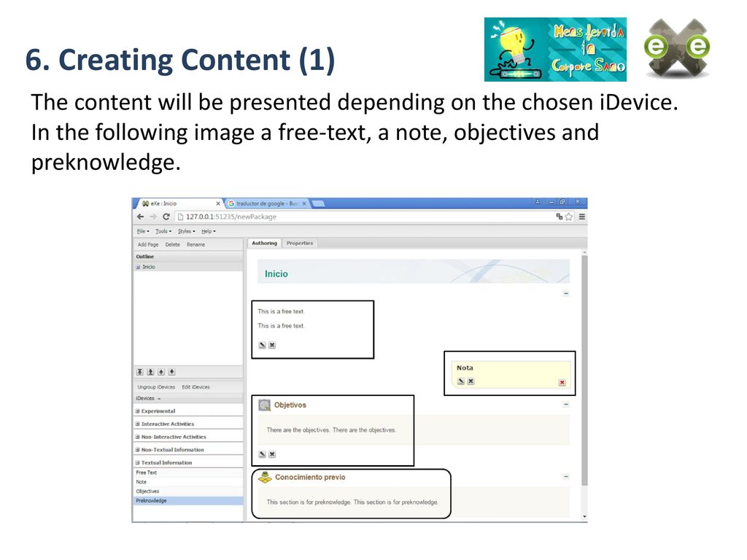Click the scrollbar down arrow
747x560 pixels.
click(x=584, y=517)
